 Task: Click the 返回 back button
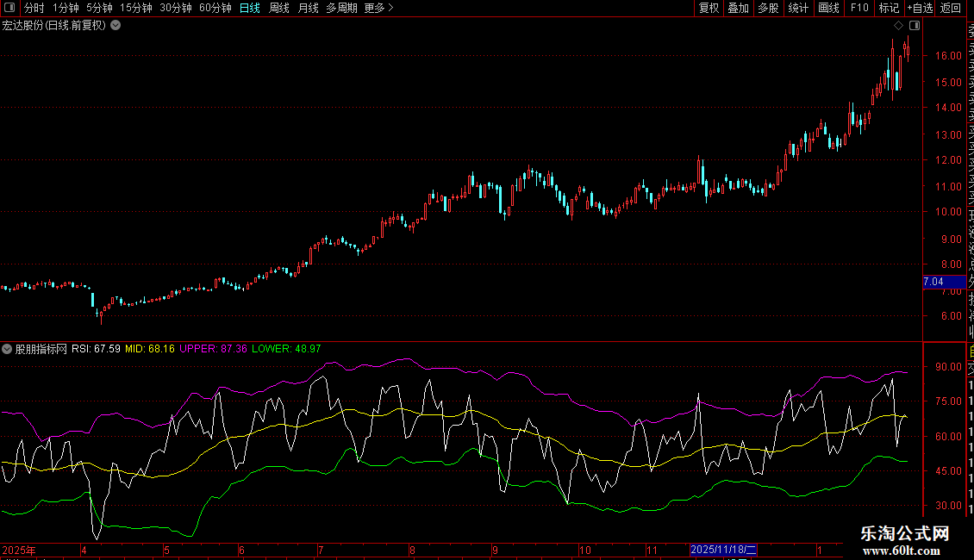(x=951, y=8)
